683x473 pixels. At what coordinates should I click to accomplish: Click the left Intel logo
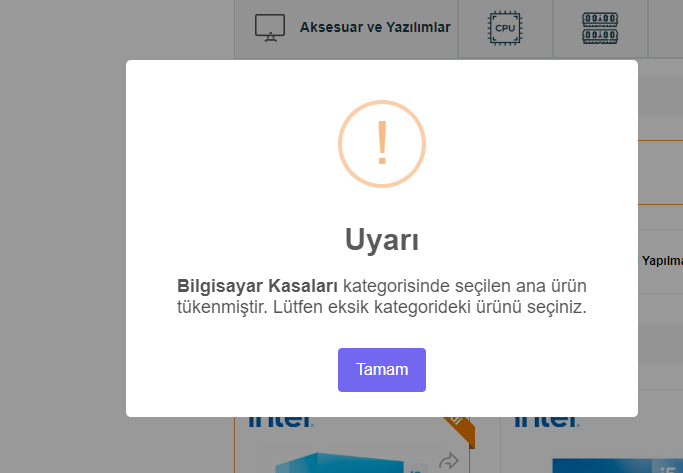pyautogui.click(x=281, y=422)
